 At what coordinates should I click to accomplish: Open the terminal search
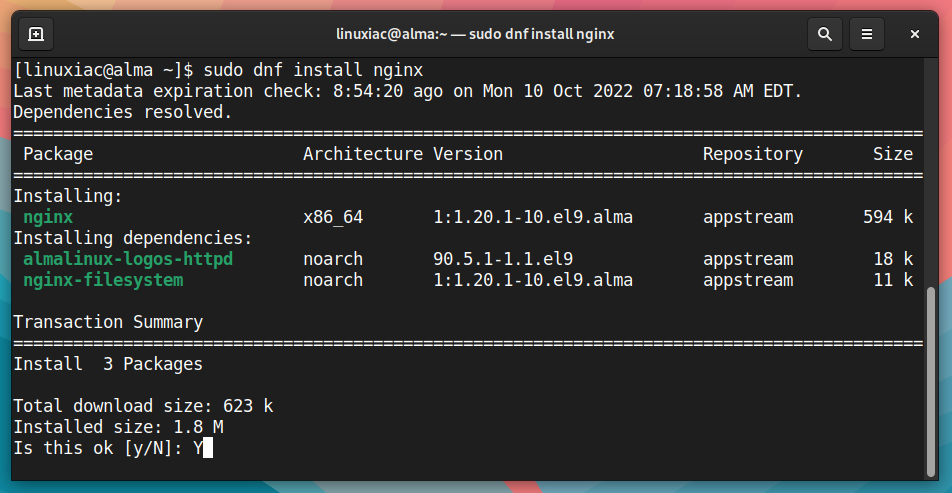pos(824,34)
